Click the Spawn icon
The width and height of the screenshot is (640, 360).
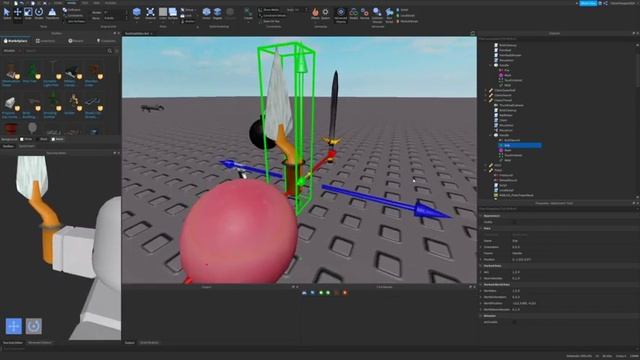325,13
